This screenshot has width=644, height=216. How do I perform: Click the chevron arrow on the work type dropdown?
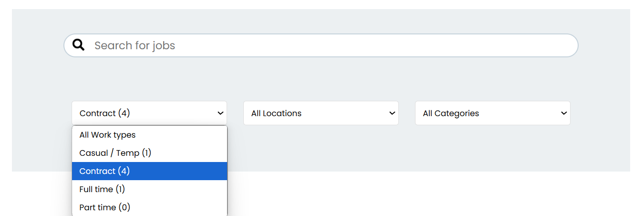[220, 113]
